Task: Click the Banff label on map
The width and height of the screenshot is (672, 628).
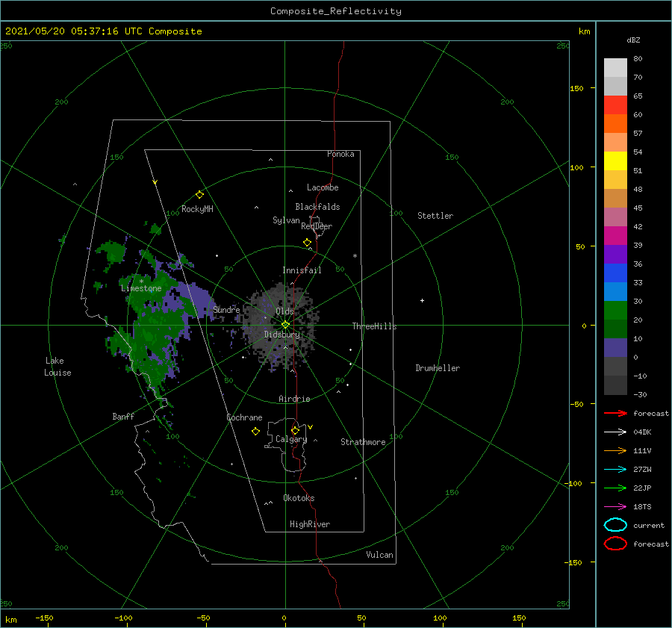Action: (x=123, y=416)
